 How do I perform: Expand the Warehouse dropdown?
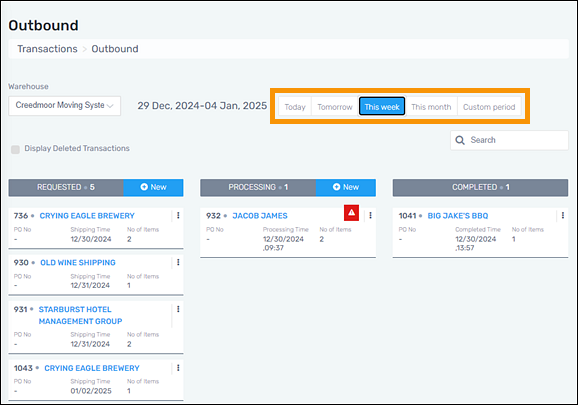coord(65,106)
